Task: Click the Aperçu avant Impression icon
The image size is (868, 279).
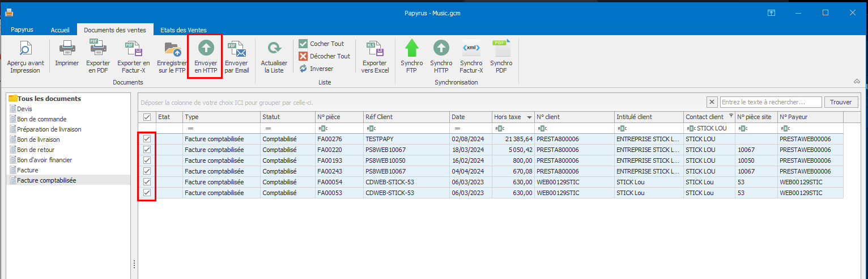Action: click(x=25, y=49)
